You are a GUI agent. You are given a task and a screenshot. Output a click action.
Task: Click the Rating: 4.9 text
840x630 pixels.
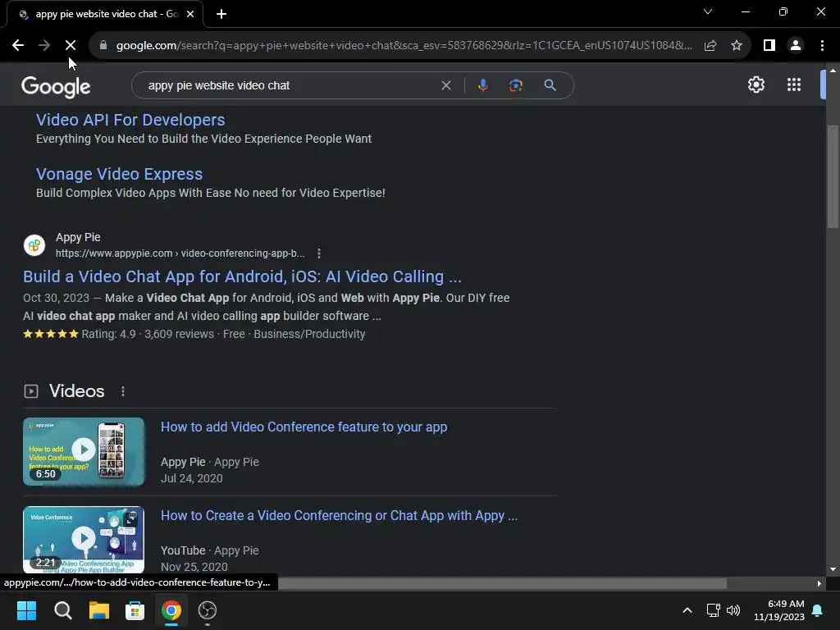pyautogui.click(x=109, y=335)
